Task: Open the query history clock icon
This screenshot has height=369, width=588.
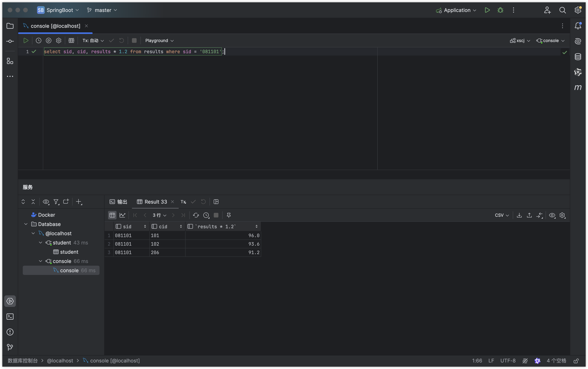Action: click(38, 40)
